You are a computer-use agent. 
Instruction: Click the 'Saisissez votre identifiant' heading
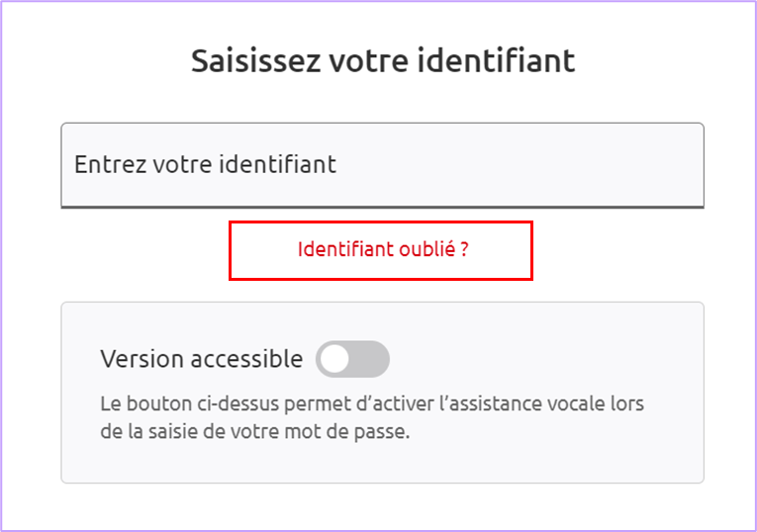point(382,60)
